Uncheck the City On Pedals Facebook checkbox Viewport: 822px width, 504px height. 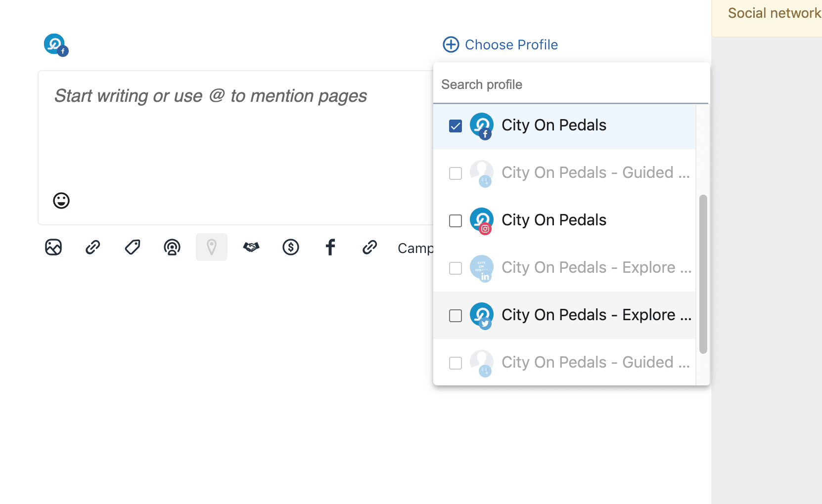(x=456, y=126)
